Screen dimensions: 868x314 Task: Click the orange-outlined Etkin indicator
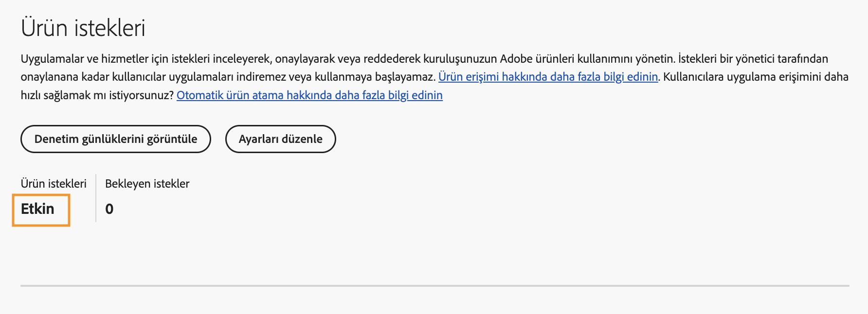(x=41, y=209)
